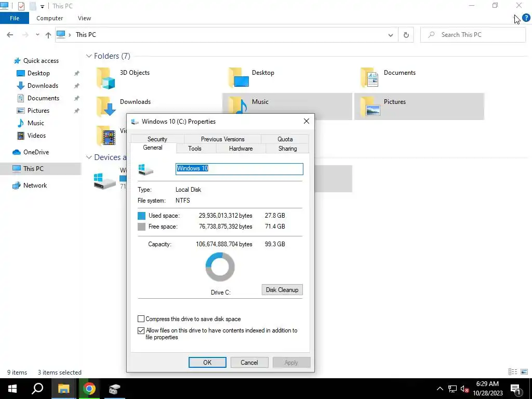Select Music in Quick access sidebar
The width and height of the screenshot is (532, 399).
pos(36,123)
